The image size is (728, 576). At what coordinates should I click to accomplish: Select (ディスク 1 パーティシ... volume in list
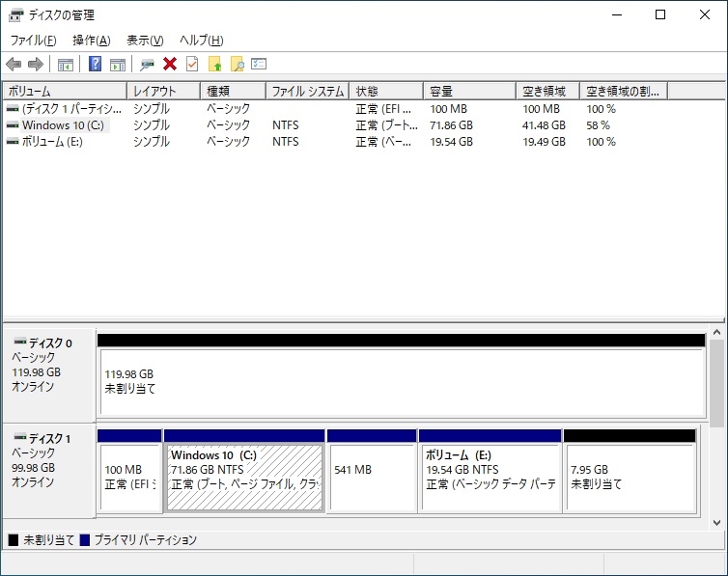[72, 109]
